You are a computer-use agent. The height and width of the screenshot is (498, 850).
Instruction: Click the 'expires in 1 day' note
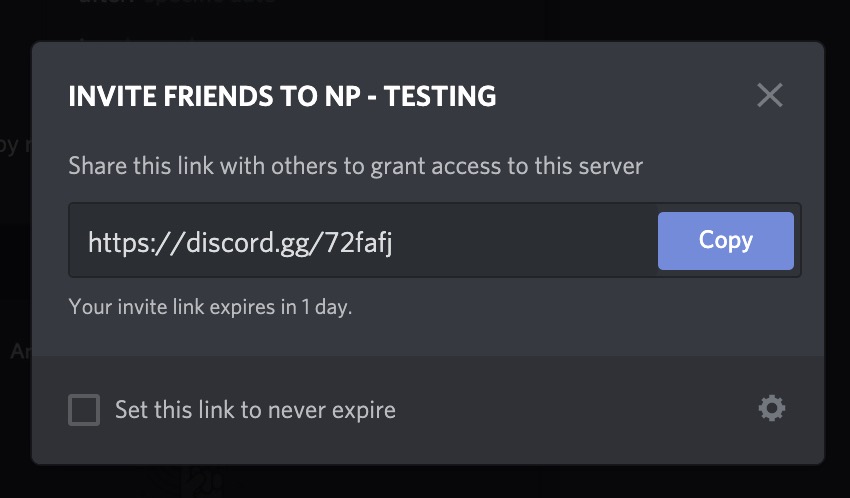point(210,306)
